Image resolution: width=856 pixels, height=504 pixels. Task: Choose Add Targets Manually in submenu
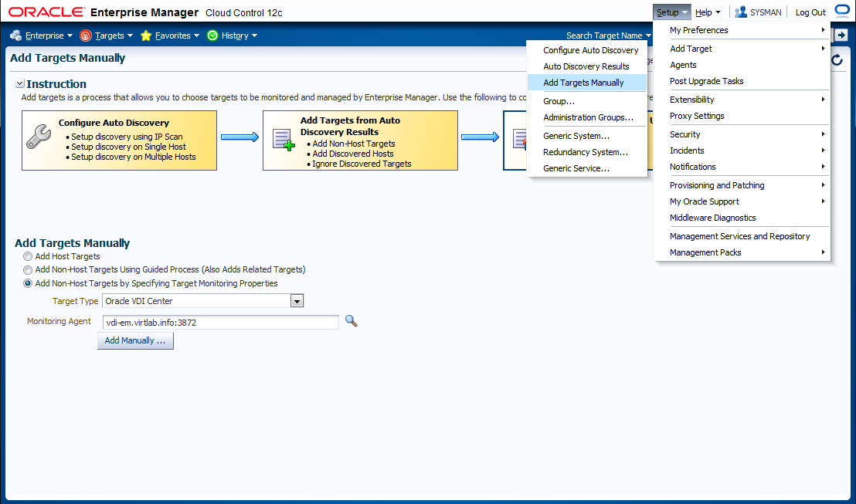point(587,83)
